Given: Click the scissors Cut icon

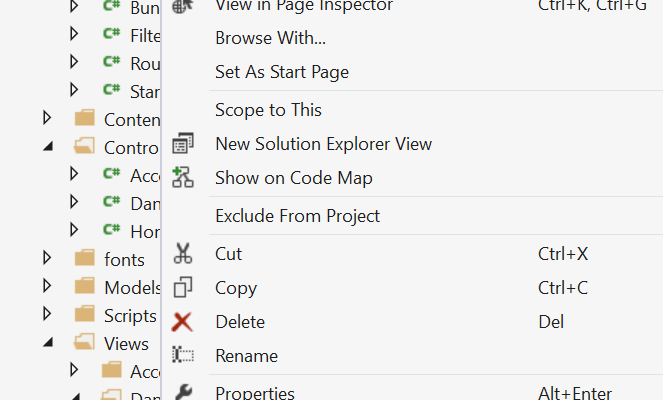Looking at the screenshot, I should (x=183, y=254).
